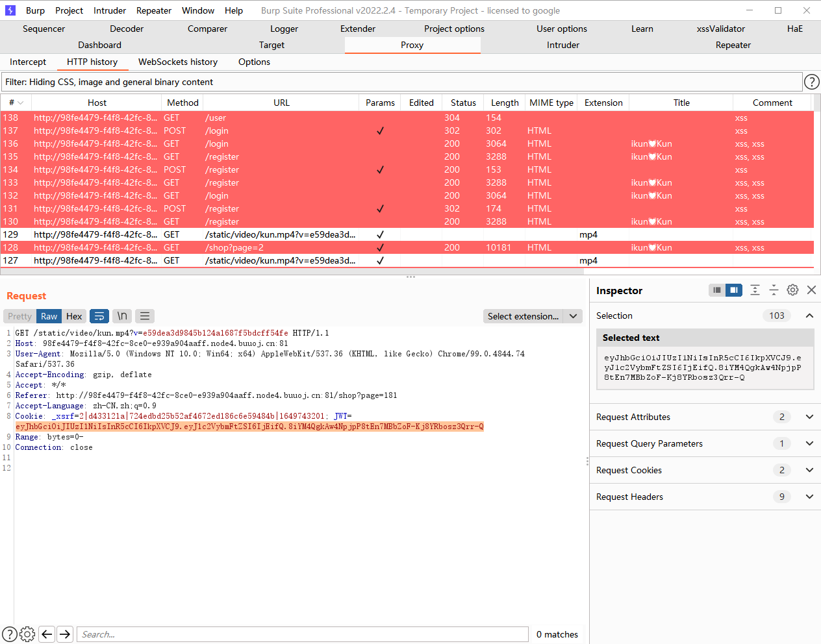Sort by the # column header
This screenshot has height=644, width=821.
(x=16, y=103)
